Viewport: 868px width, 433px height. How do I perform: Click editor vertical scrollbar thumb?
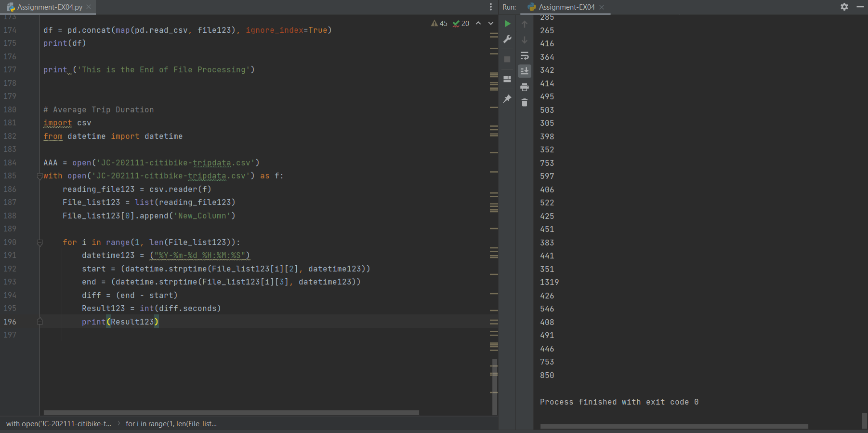click(495, 386)
